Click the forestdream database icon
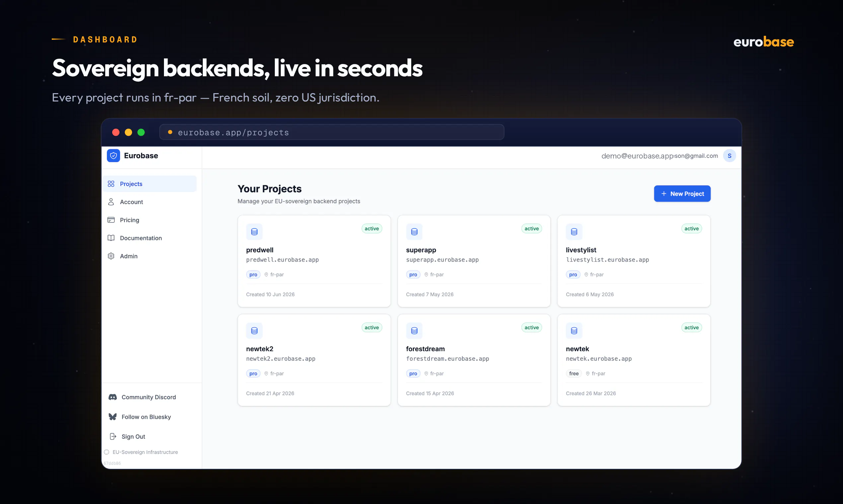 click(414, 331)
